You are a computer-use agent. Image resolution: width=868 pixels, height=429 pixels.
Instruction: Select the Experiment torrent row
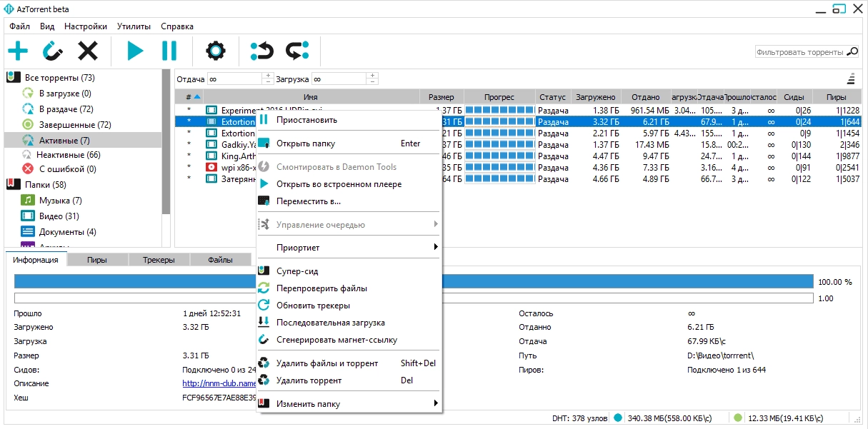pos(518,110)
